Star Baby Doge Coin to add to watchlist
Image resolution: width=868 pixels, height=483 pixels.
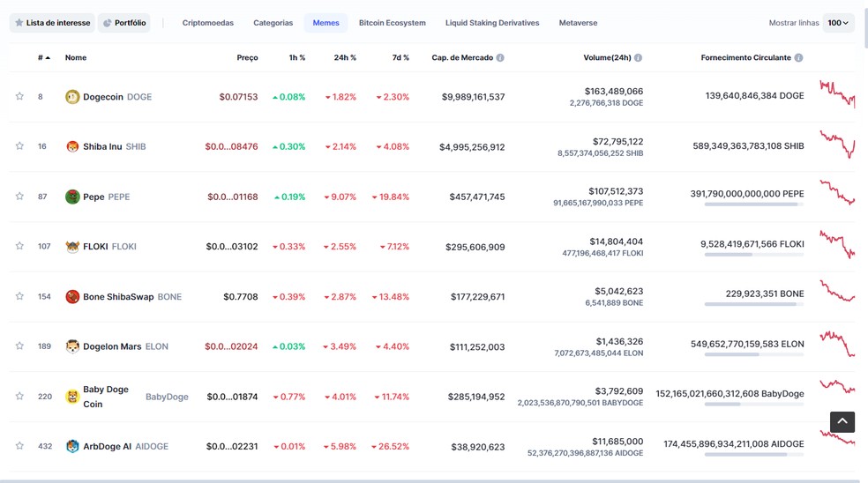[19, 396]
